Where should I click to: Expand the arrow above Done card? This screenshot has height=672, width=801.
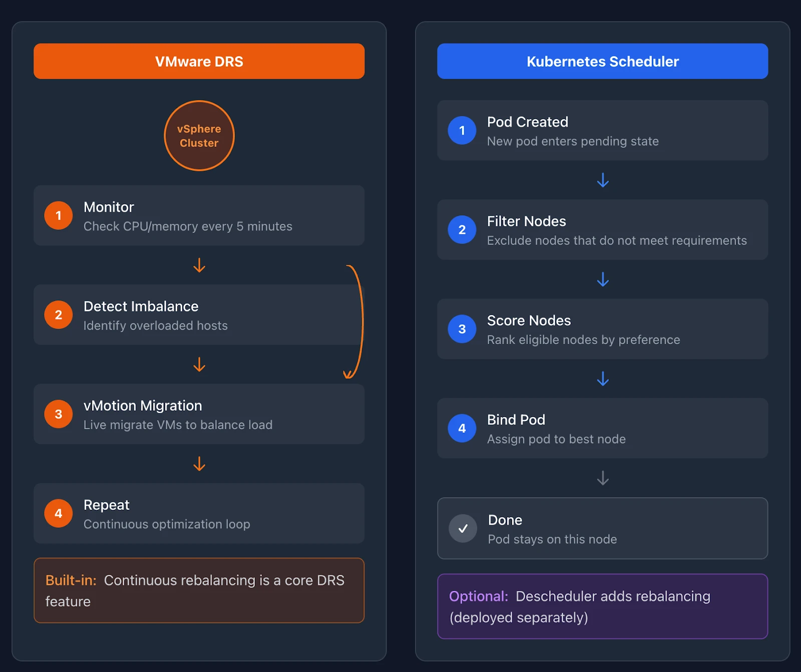[602, 479]
